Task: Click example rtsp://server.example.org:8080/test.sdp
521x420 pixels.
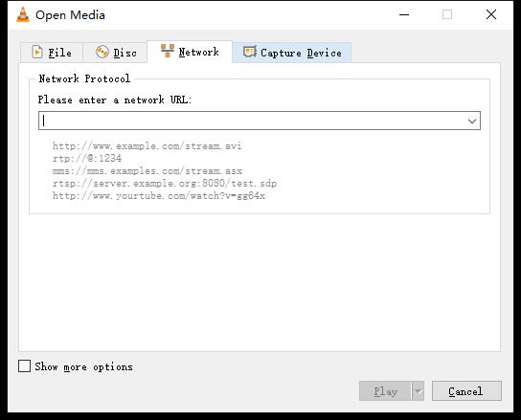Action: tap(165, 183)
